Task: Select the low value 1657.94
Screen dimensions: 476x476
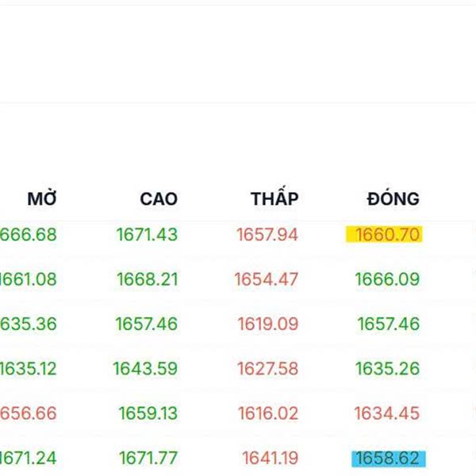Action: click(x=267, y=235)
